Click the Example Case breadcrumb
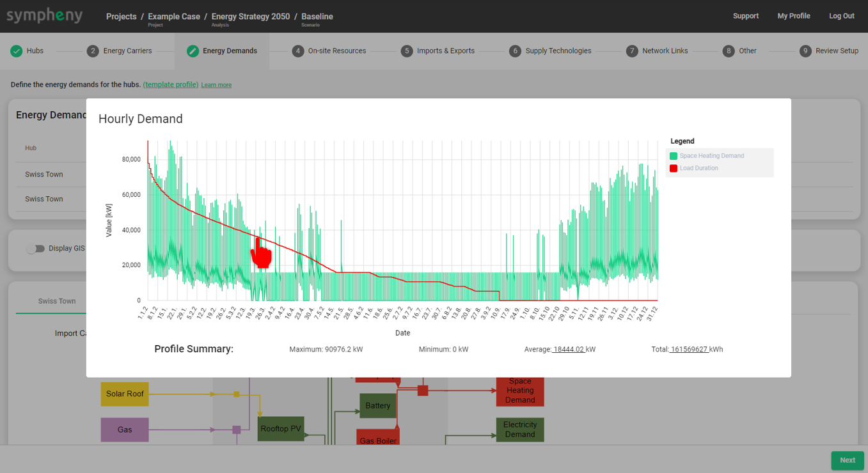This screenshot has height=473, width=868. coord(173,17)
